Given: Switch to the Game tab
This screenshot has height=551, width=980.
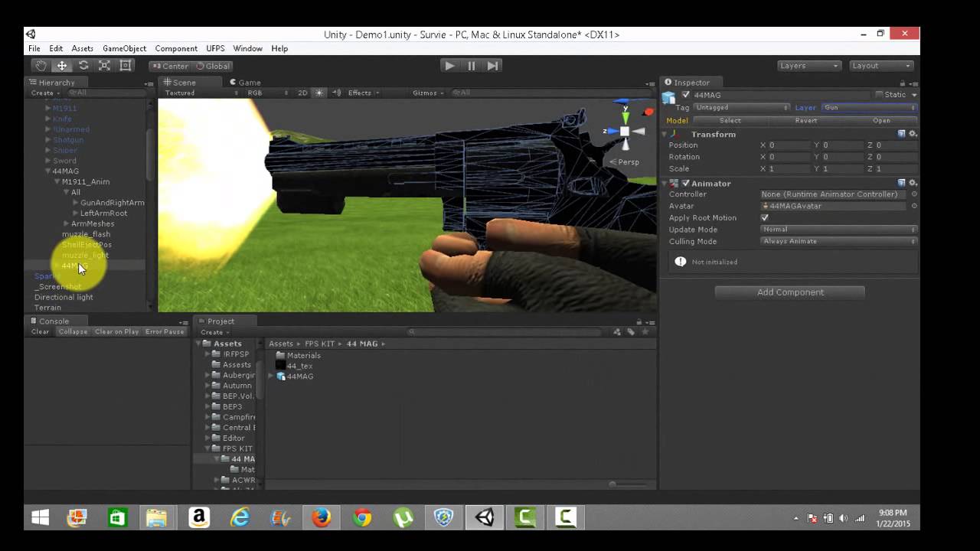Looking at the screenshot, I should tap(245, 83).
